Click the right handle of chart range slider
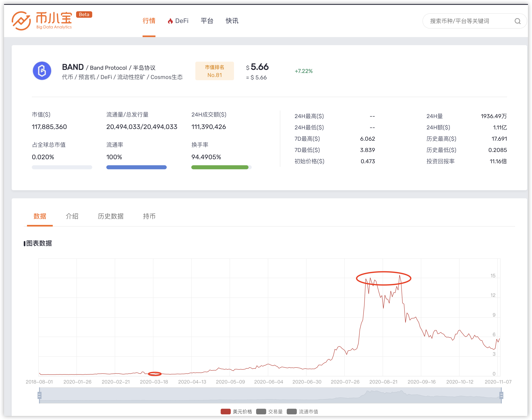 click(x=501, y=395)
